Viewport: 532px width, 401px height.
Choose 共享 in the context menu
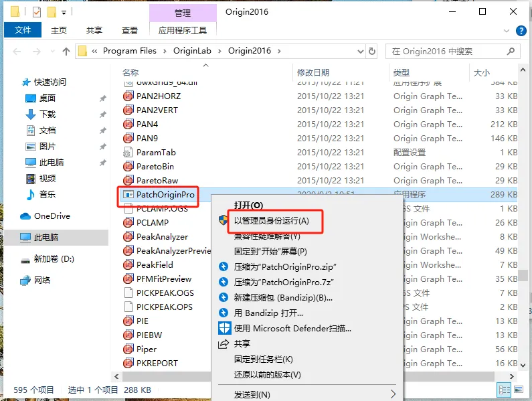(x=242, y=343)
